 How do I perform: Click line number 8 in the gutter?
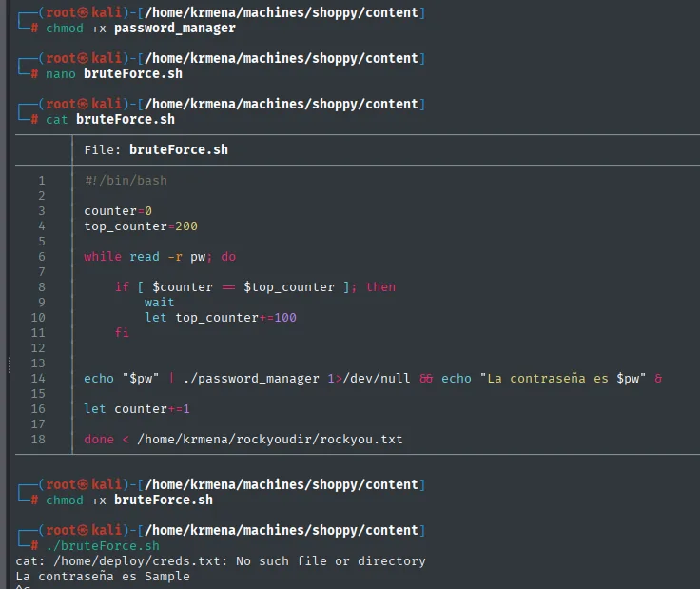click(x=42, y=287)
